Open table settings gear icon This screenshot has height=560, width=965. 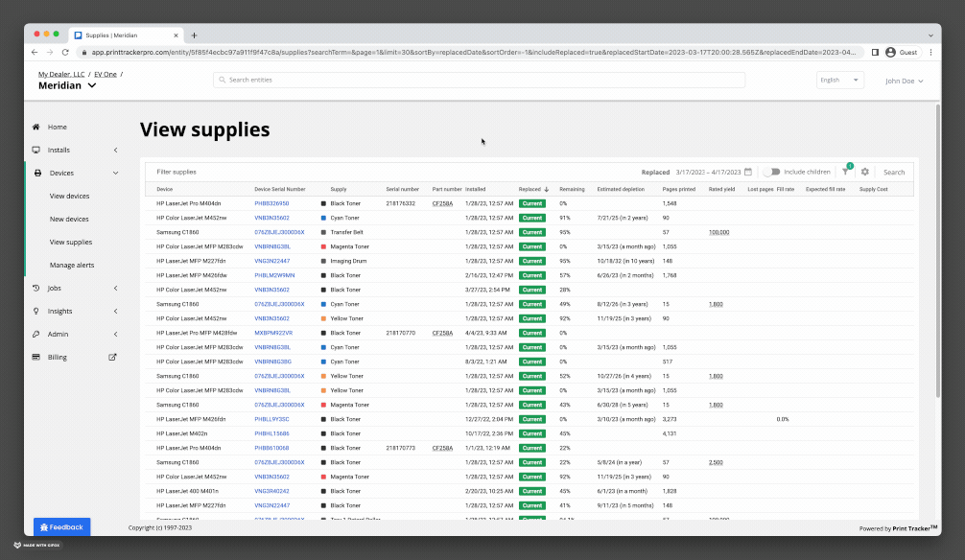[864, 172]
